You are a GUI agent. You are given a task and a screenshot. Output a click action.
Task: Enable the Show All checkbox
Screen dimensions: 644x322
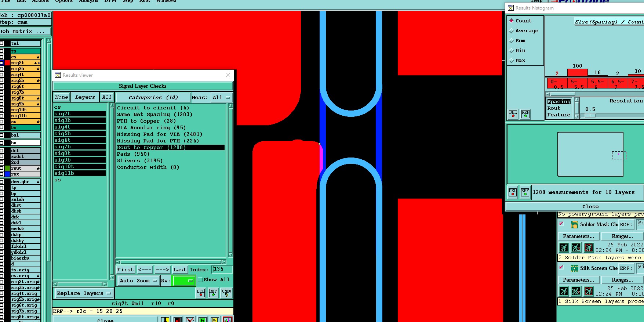pos(200,280)
